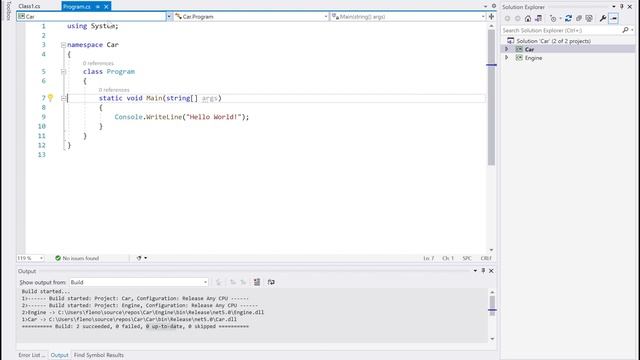Click the Home icon in Solution Explorer
640x360 pixels.
pyautogui.click(x=528, y=18)
